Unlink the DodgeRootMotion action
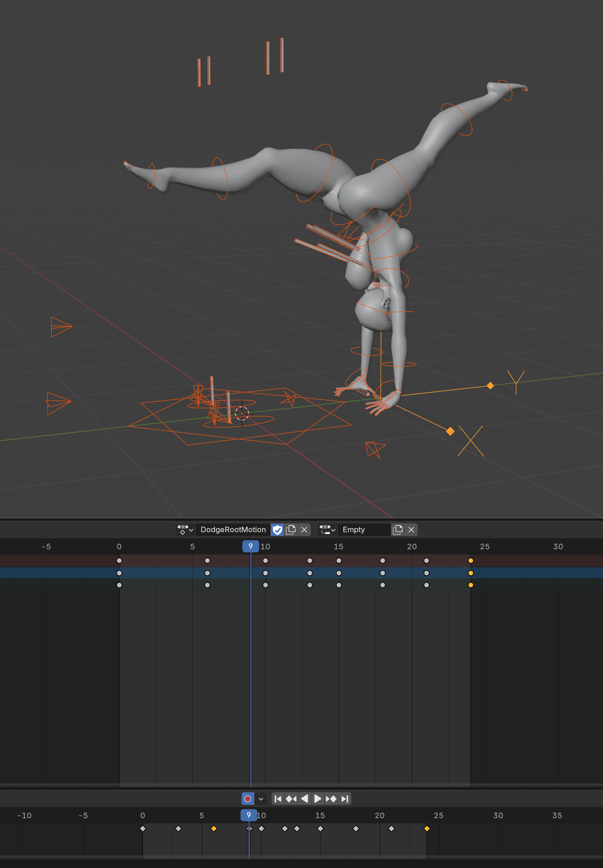Viewport: 603px width, 868px height. tap(304, 530)
